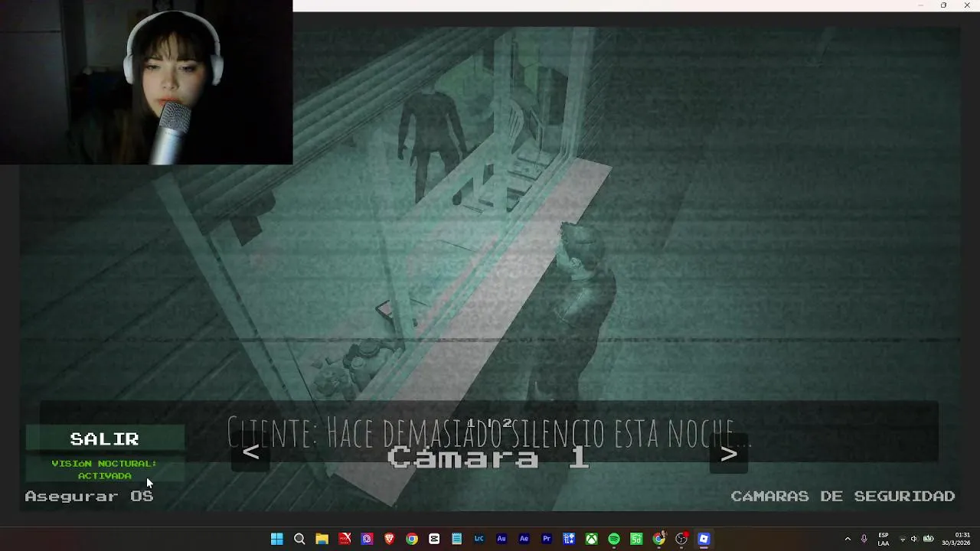Open the Xbox app from the taskbar
The height and width of the screenshot is (551, 980).
(592, 539)
